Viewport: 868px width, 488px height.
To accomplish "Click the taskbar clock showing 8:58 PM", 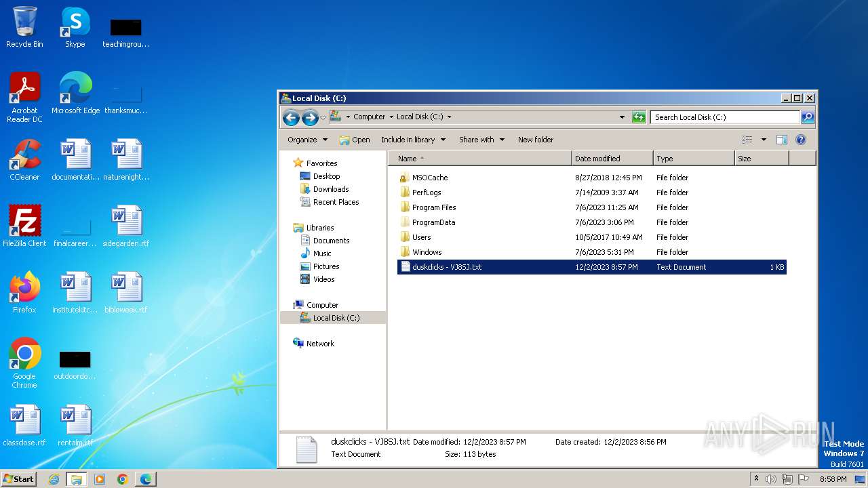I will pyautogui.click(x=833, y=479).
